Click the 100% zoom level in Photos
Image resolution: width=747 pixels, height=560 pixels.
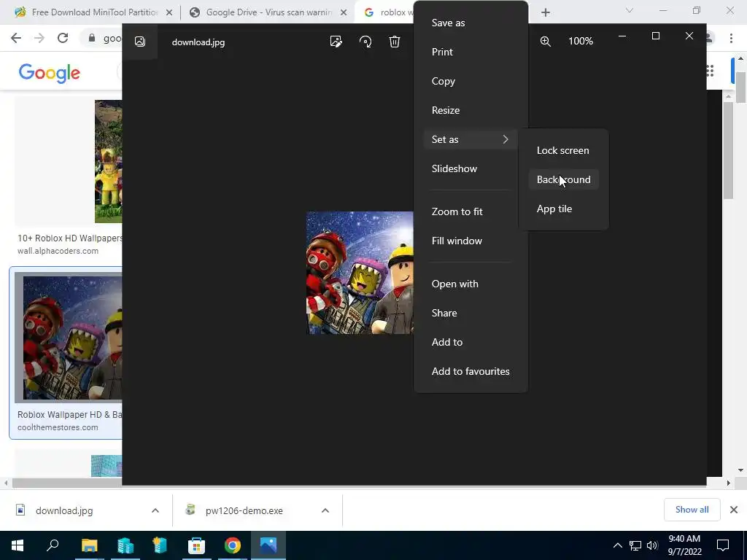[581, 42]
